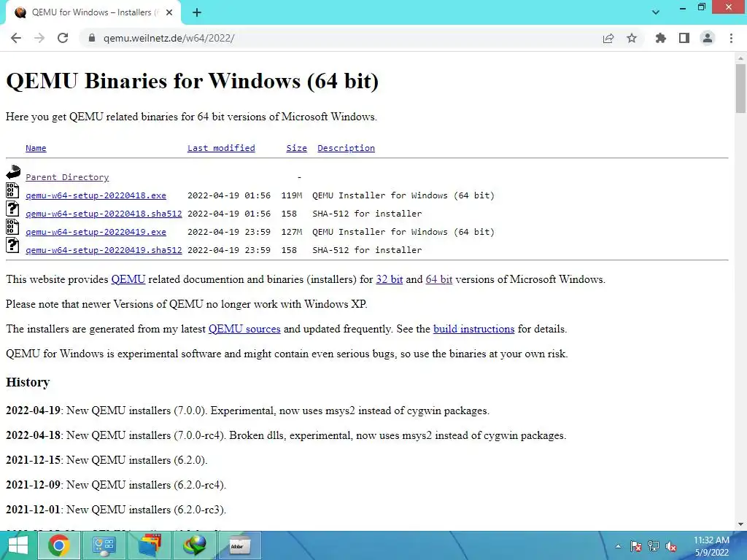Toggle the browser side panel
The height and width of the screenshot is (560, 747).
(684, 38)
